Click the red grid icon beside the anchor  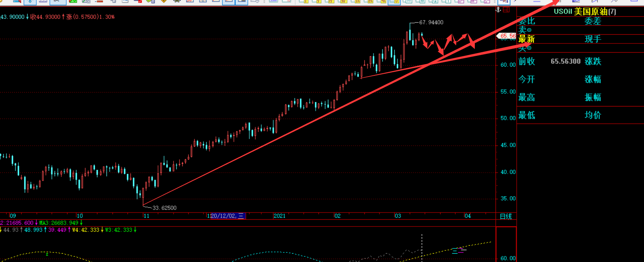tap(506, 10)
